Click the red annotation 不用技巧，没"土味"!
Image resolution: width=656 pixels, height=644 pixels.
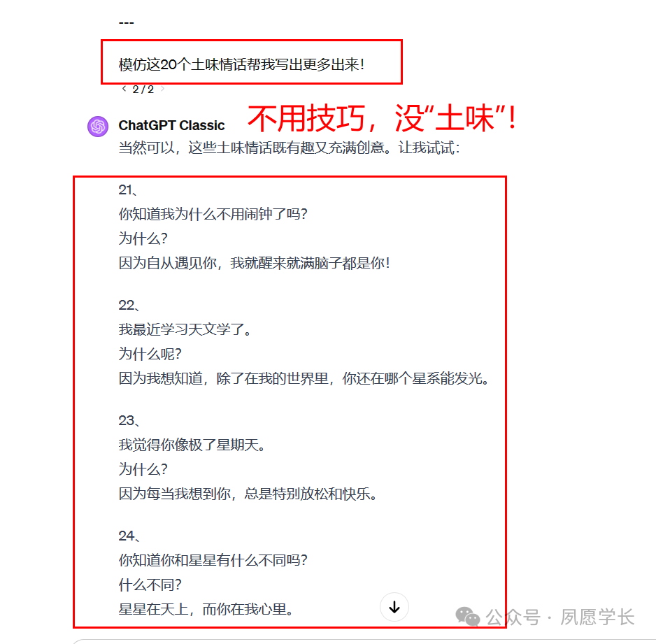pos(383,119)
